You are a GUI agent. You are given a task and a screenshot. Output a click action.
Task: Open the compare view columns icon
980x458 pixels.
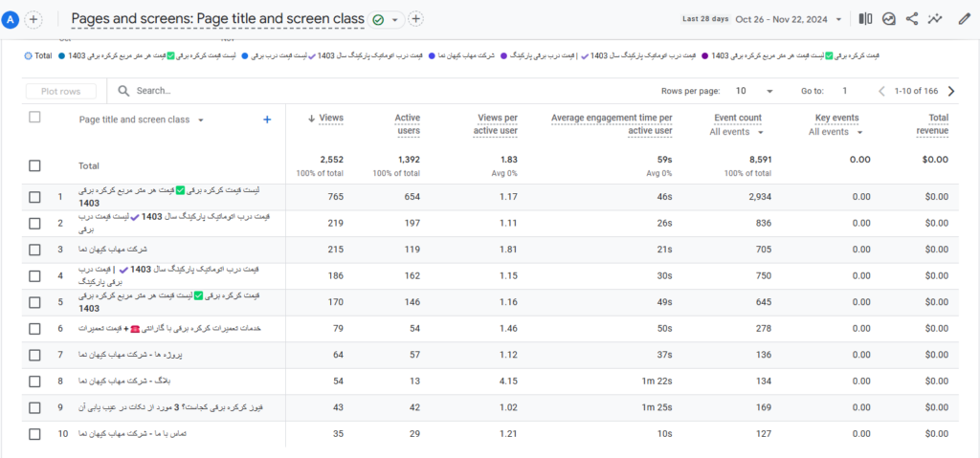tap(865, 19)
